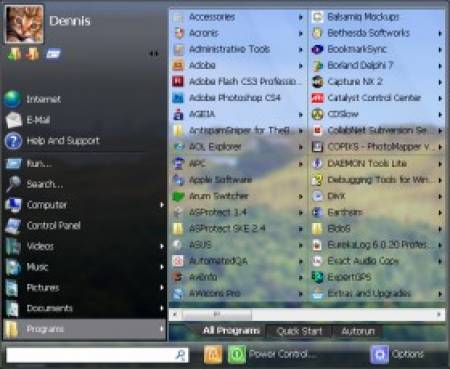The image size is (450, 369).
Task: Click inside the start menu search field
Action: click(90, 355)
